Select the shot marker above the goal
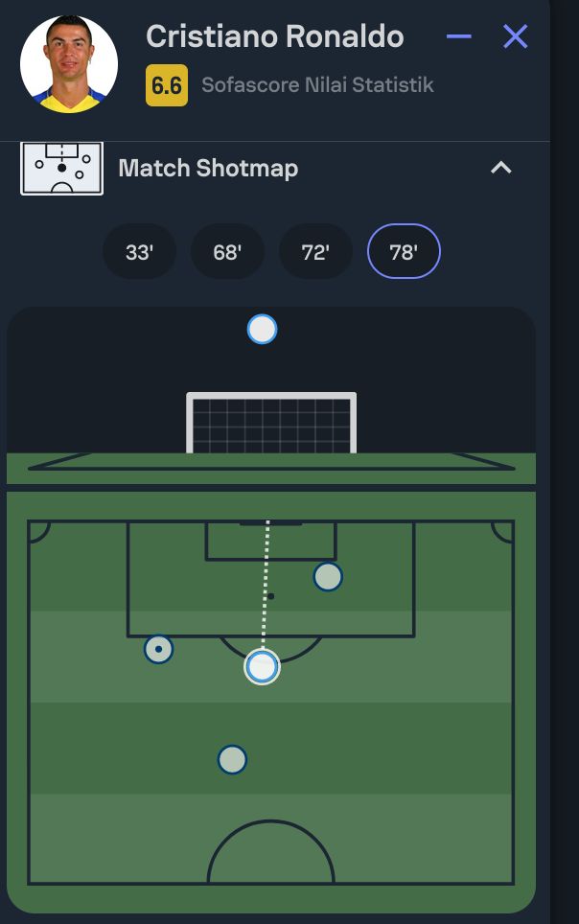579x924 pixels. [262, 329]
